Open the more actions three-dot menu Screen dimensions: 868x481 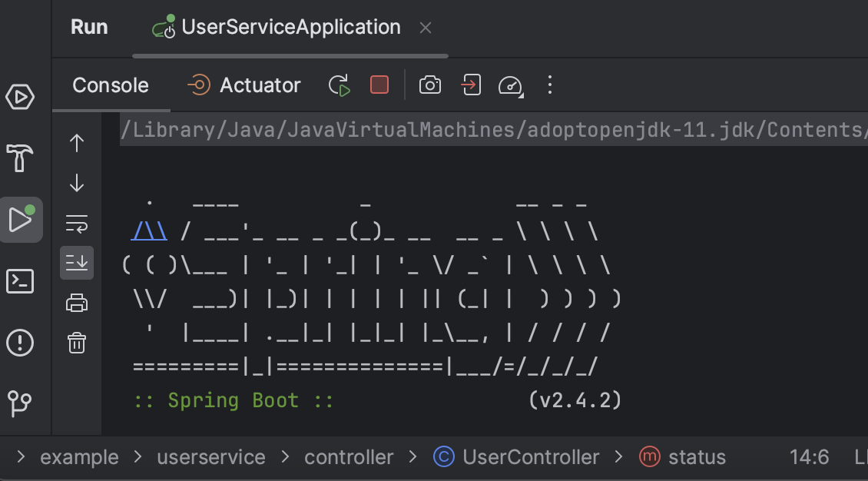click(x=550, y=85)
